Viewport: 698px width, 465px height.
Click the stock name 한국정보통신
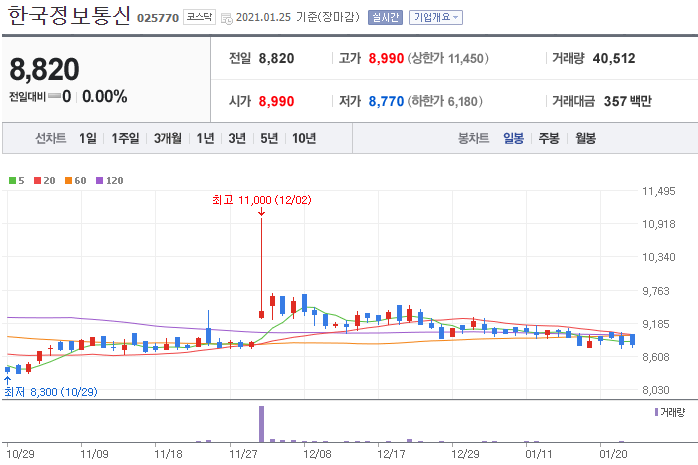point(69,16)
